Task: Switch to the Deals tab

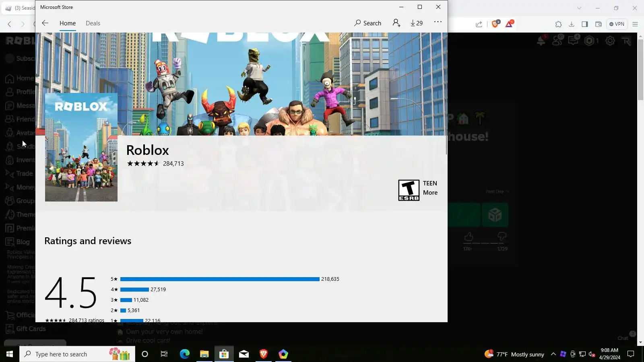Action: 93,23
